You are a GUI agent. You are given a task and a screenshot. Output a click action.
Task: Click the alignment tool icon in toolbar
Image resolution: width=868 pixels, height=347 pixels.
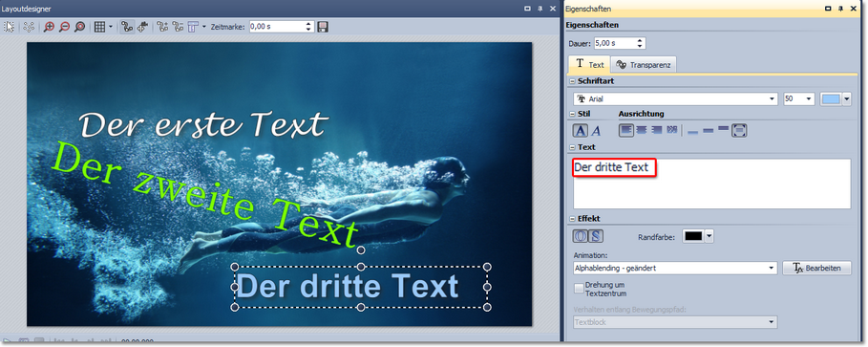tap(193, 27)
